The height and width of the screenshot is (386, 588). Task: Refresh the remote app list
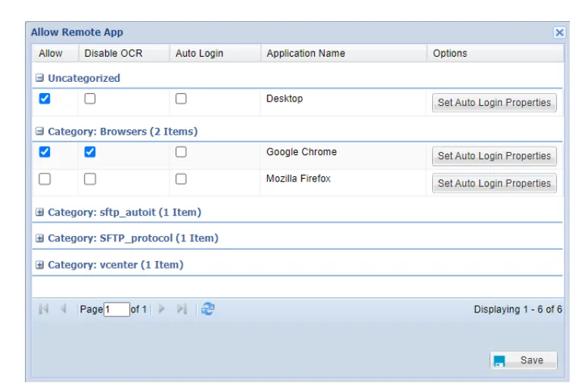(208, 309)
